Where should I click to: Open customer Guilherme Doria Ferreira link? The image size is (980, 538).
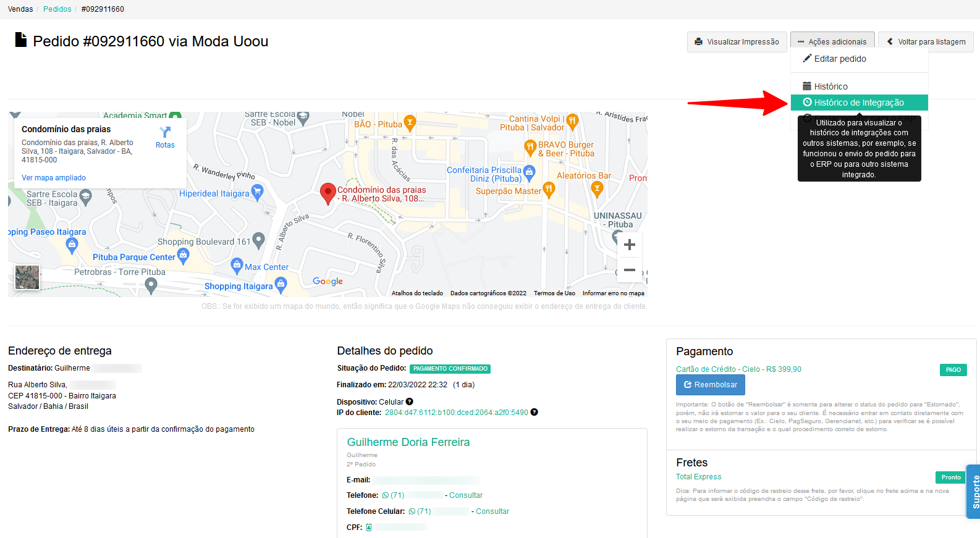coord(408,442)
